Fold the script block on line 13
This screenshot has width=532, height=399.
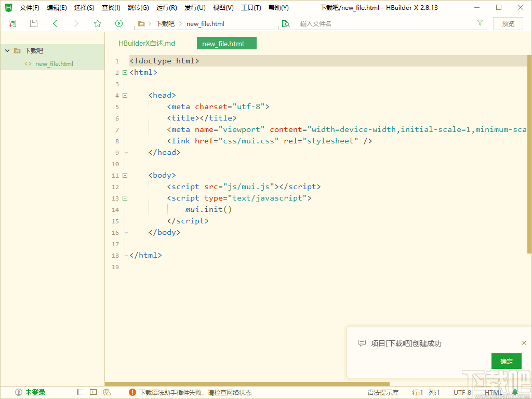[125, 198]
